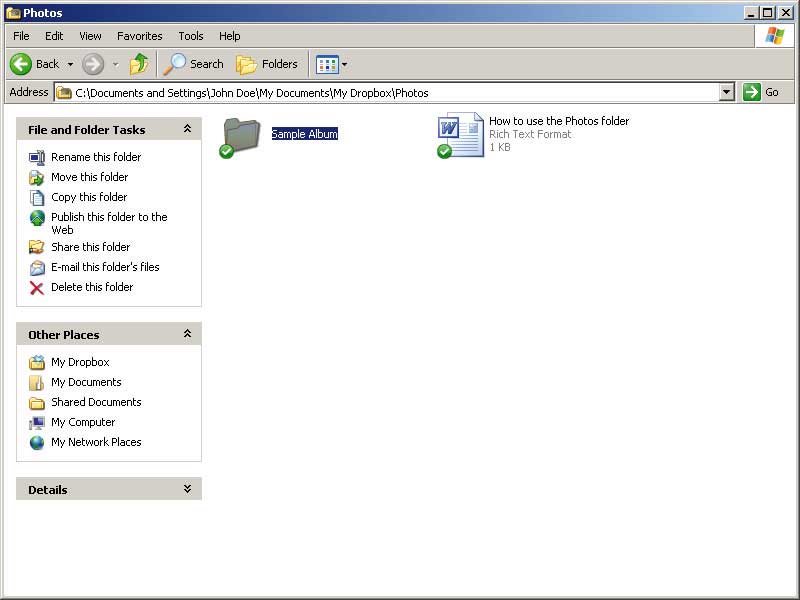Screen dimensions: 800x600
Task: Click 'How to use the Photos folder' filename
Action: 559,121
